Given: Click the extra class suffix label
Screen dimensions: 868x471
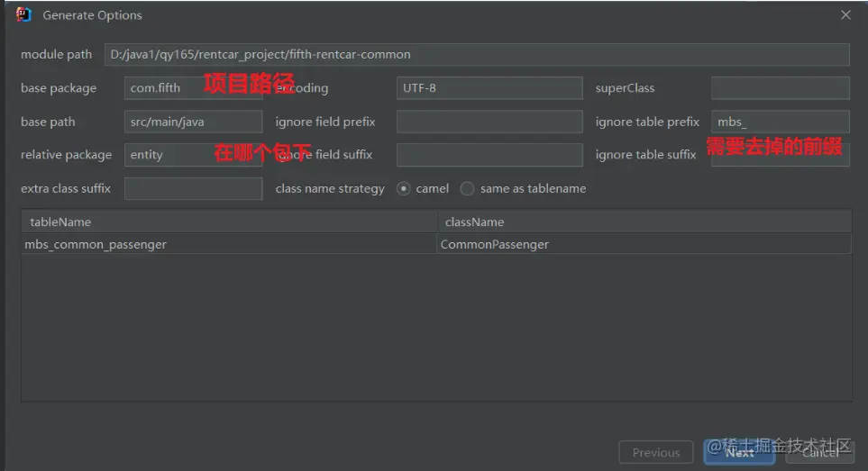Looking at the screenshot, I should [66, 188].
